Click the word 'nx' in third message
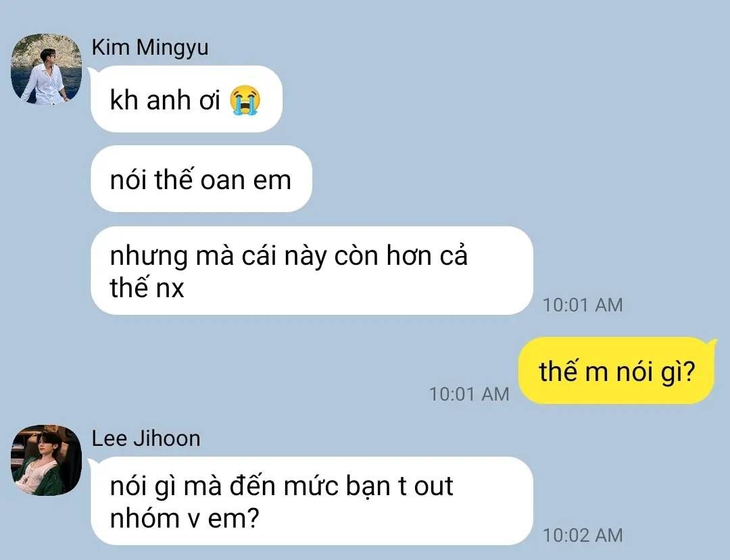This screenshot has width=730, height=560. [170, 289]
